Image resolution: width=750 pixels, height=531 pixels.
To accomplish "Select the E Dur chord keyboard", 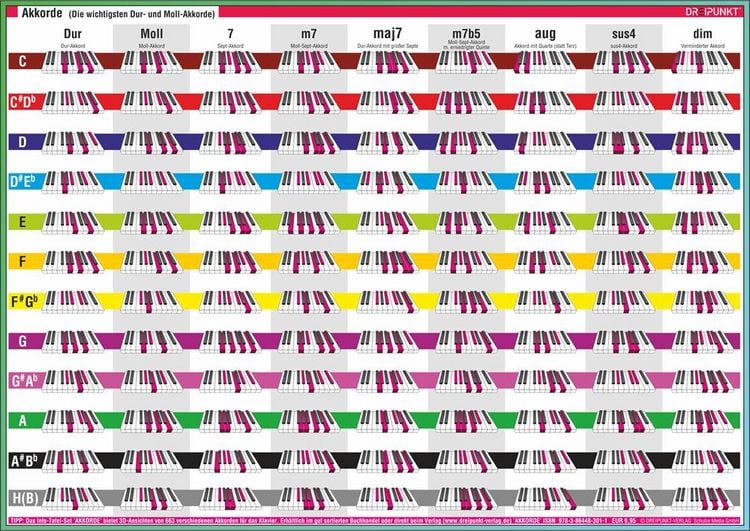I will [73, 222].
